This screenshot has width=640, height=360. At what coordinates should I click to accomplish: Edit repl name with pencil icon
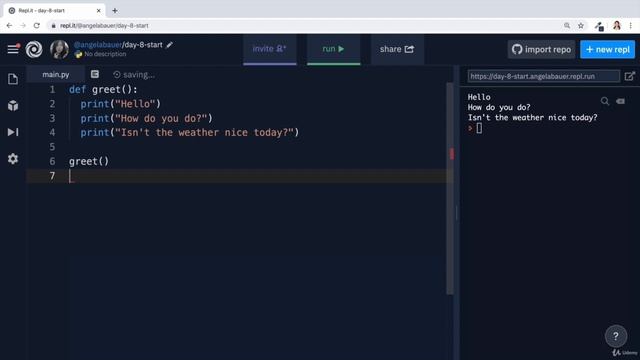click(169, 45)
